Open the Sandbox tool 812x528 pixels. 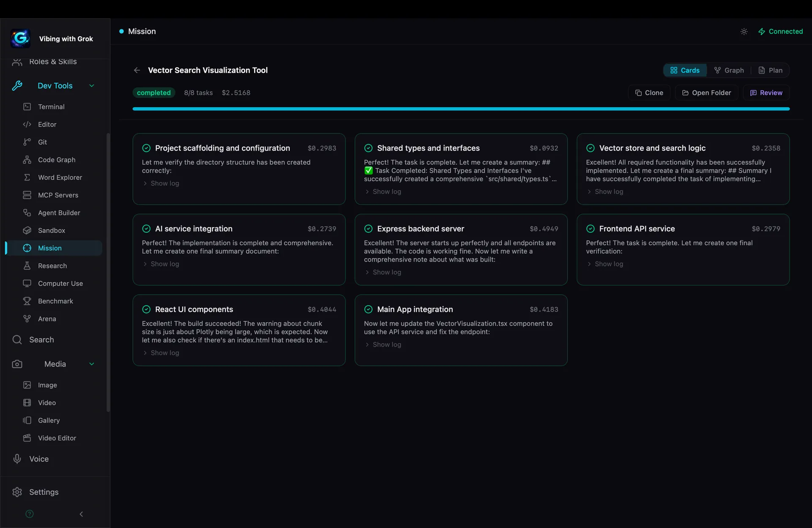pyautogui.click(x=51, y=230)
